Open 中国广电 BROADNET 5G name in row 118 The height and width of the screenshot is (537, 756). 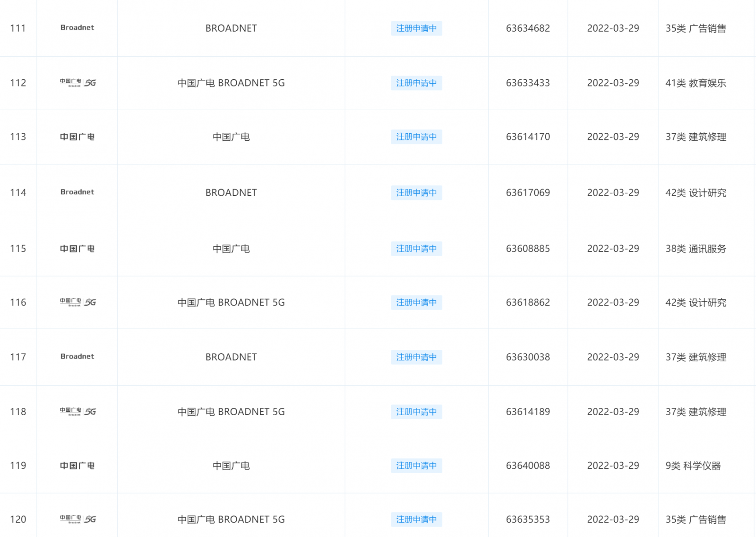coord(231,412)
